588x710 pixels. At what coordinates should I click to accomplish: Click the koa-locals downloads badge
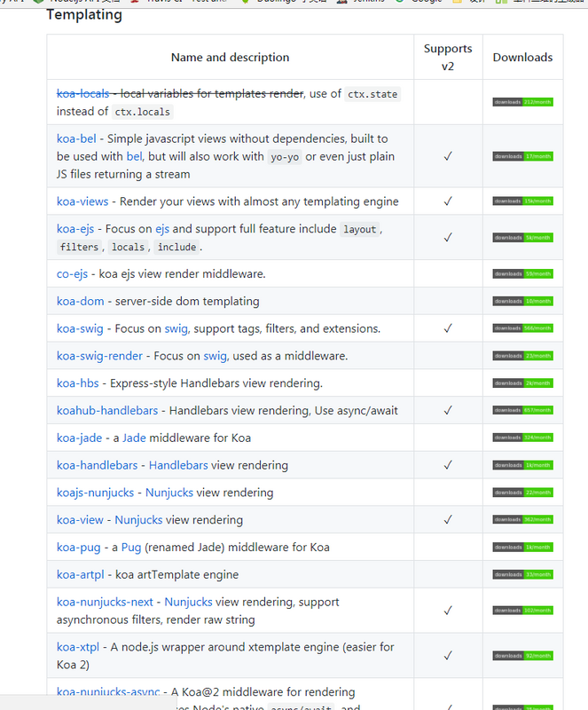point(522,102)
